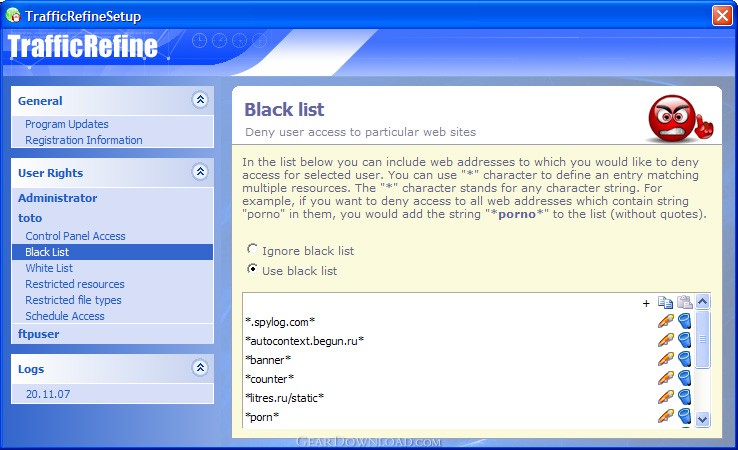
Task: Copy the black list with the copy icon
Action: point(665,302)
